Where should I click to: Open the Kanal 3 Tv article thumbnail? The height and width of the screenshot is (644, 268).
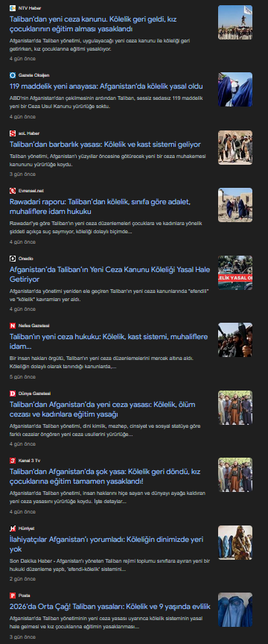coord(235,475)
